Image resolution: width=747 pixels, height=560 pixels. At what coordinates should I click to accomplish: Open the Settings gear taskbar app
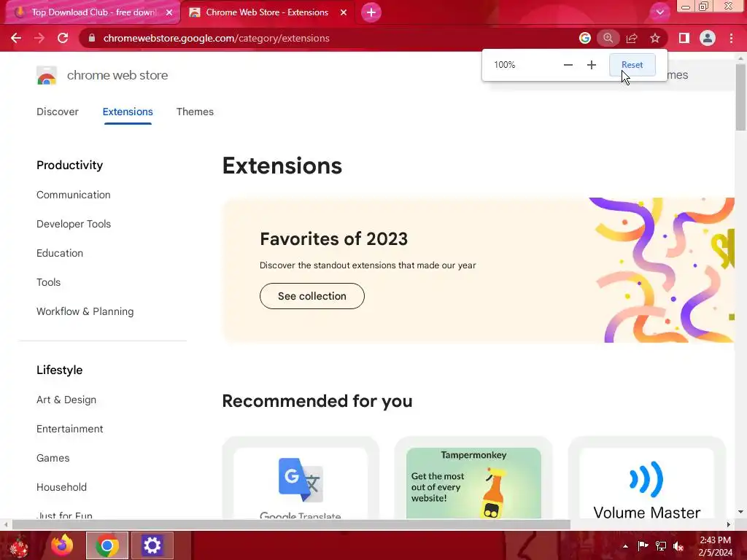coord(152,545)
